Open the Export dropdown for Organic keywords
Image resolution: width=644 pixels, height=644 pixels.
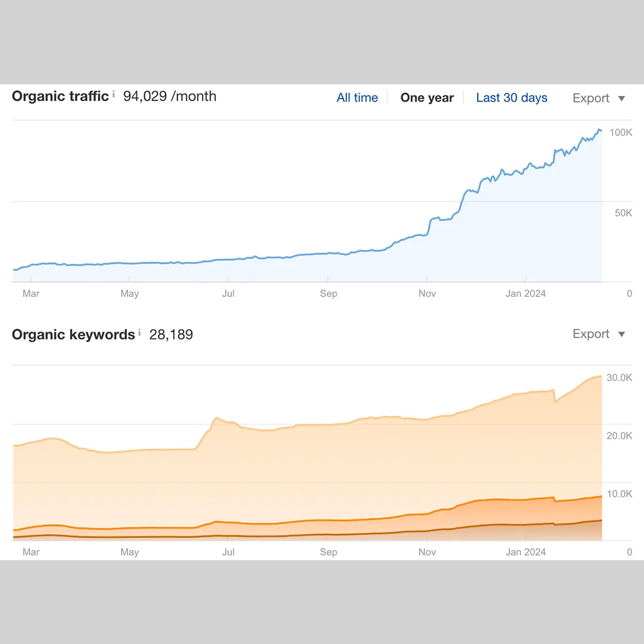pos(598,334)
